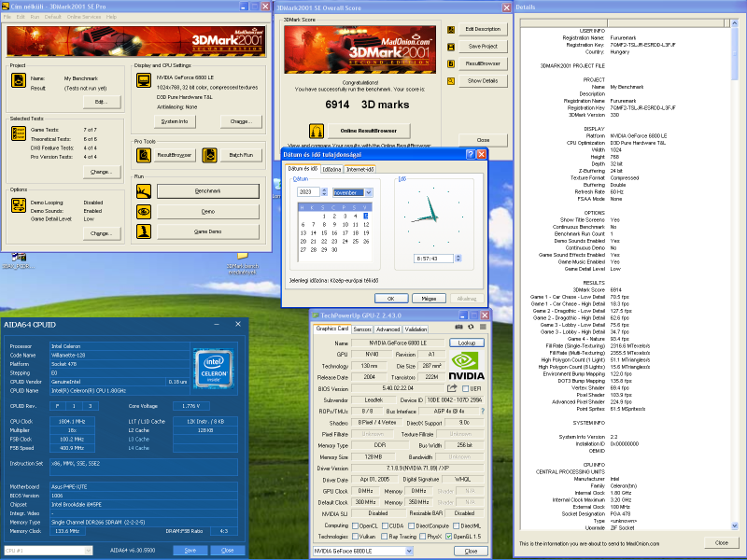Open the leftmost desktop shortcut below 3DMark window
The image size is (747, 560).
[x=19, y=260]
